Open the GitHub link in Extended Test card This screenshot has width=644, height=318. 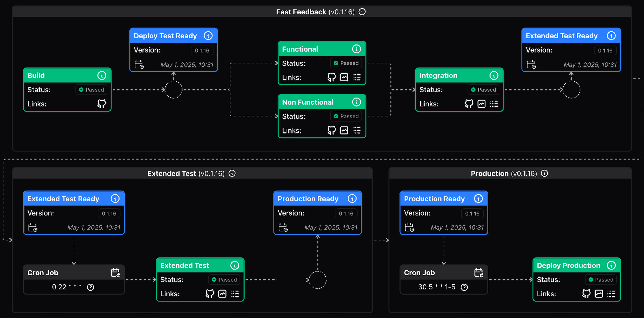tap(210, 294)
